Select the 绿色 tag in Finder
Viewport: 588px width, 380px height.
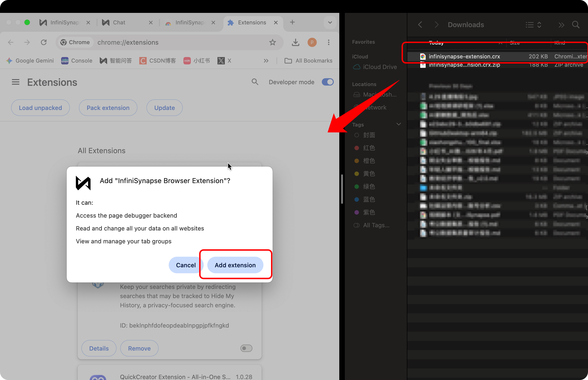coord(365,187)
